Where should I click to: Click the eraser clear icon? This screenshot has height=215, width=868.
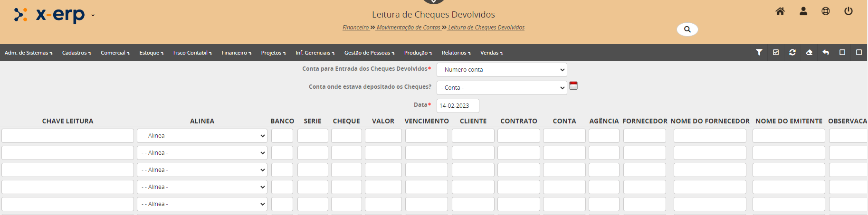tap(809, 52)
